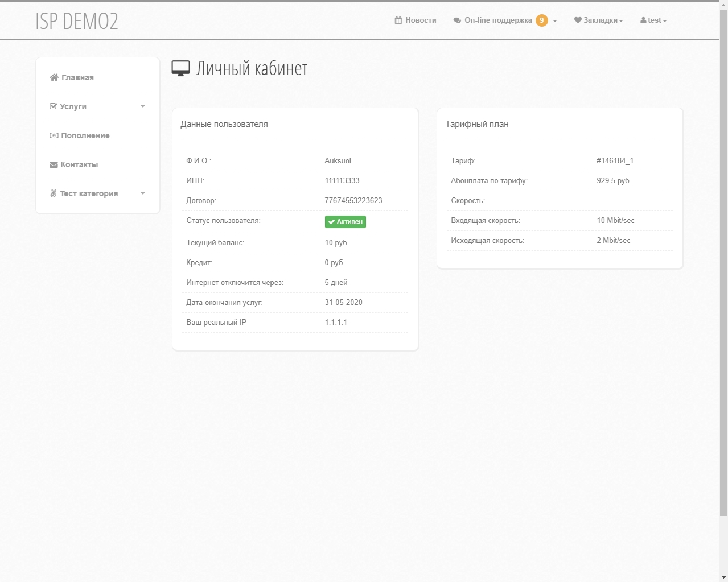Click the icon beside Тест категория
The image size is (728, 582).
[x=54, y=193]
